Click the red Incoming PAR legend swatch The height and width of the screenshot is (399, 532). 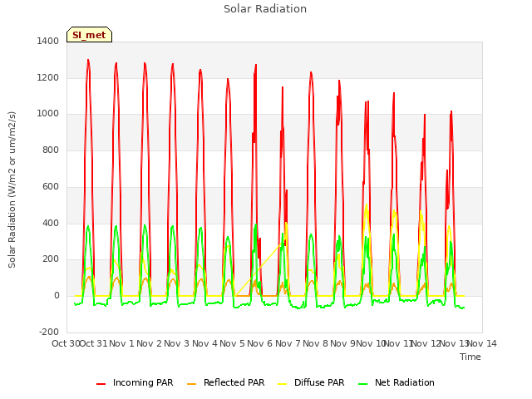coord(101,384)
